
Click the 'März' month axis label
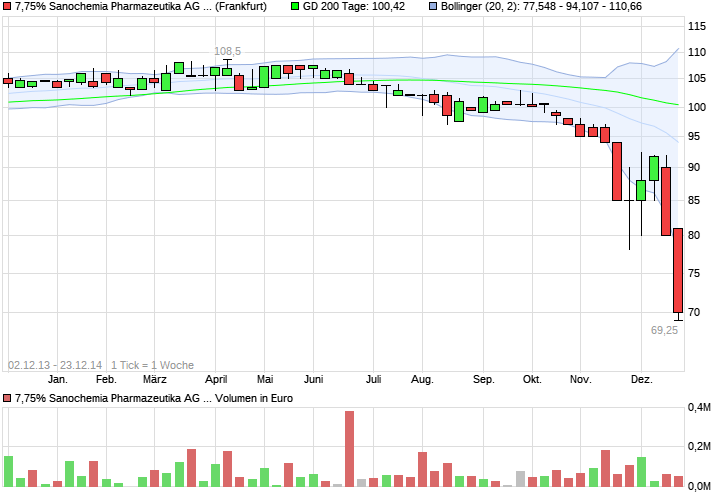155,380
